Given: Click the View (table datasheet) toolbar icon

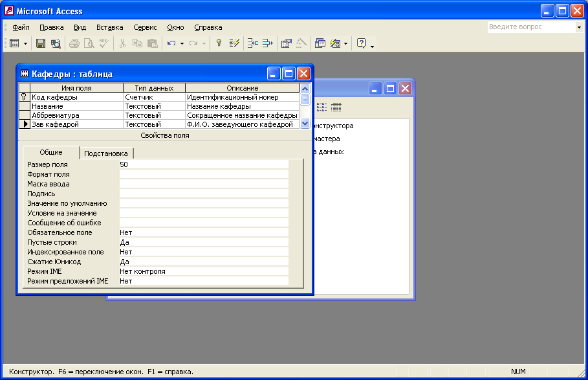Looking at the screenshot, I should (x=14, y=43).
